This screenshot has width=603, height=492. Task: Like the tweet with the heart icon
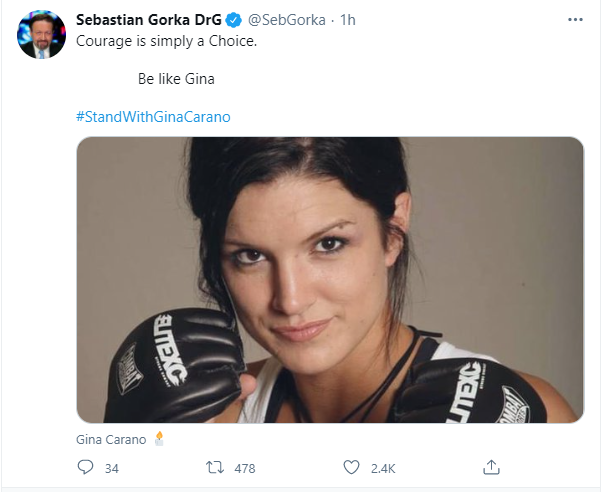(351, 467)
